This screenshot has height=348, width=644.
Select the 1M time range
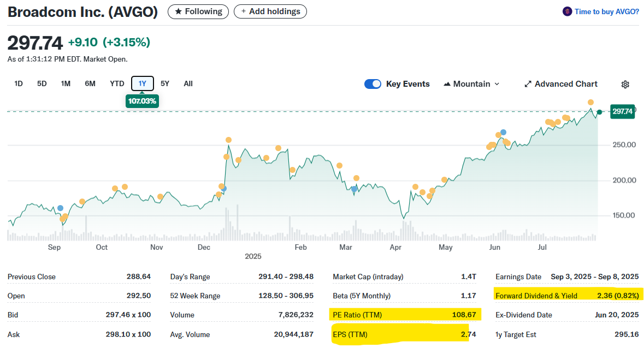point(66,83)
